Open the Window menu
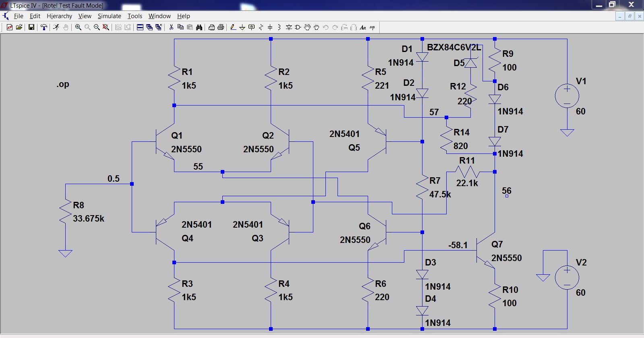Viewport: 644px width, 338px height. click(159, 16)
